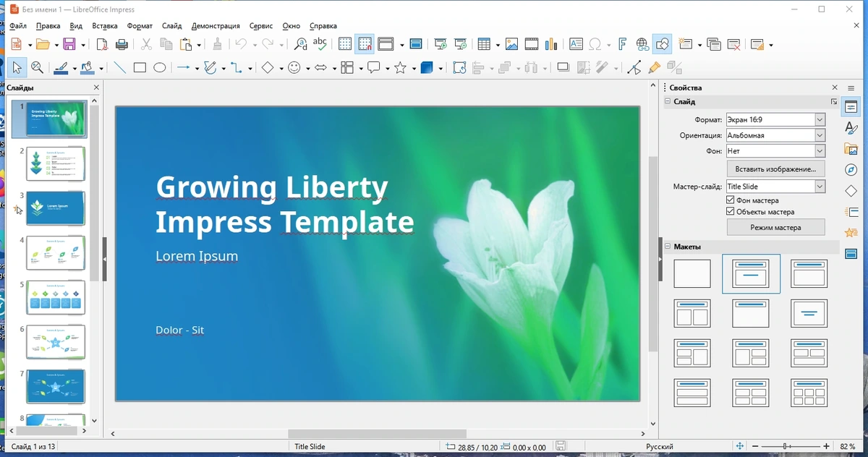Image resolution: width=868 pixels, height=457 pixels.
Task: Open the Navigator sidebar tab
Action: point(851,170)
